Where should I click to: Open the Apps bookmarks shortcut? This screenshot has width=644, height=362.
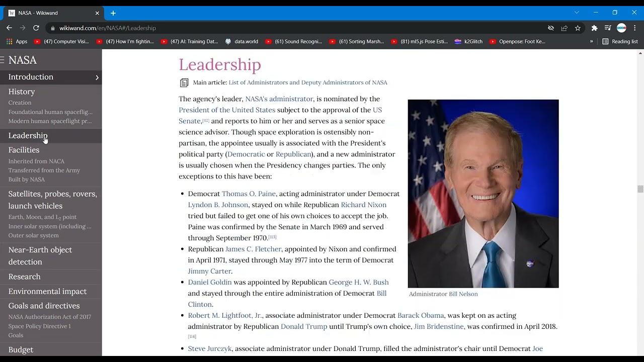click(x=17, y=42)
